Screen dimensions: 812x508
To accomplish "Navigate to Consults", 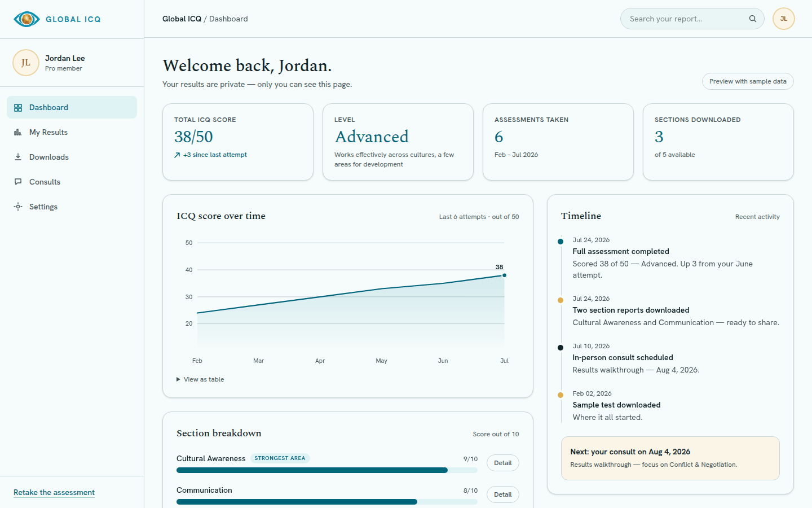I will [x=72, y=182].
